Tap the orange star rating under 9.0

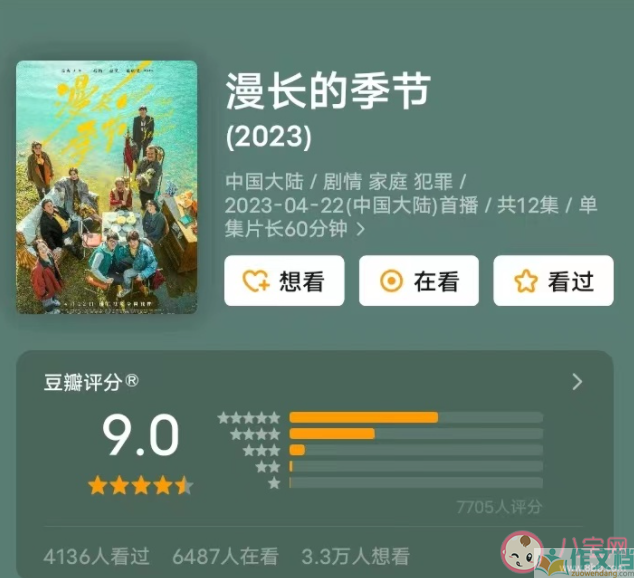141,485
